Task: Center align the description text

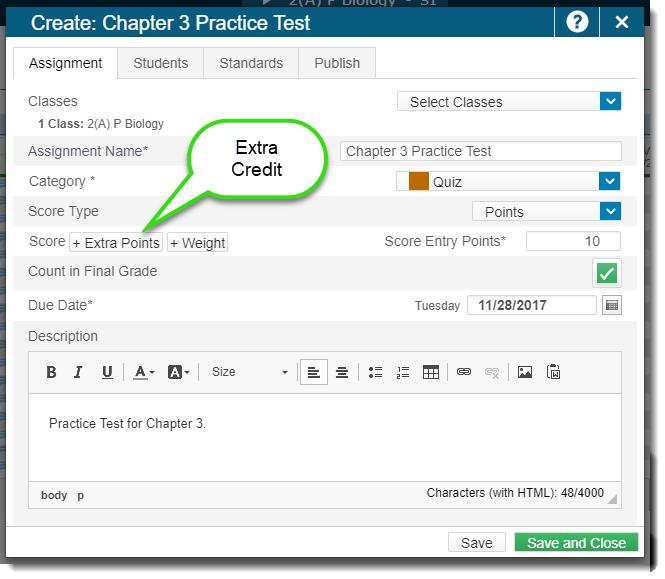Action: 342,372
